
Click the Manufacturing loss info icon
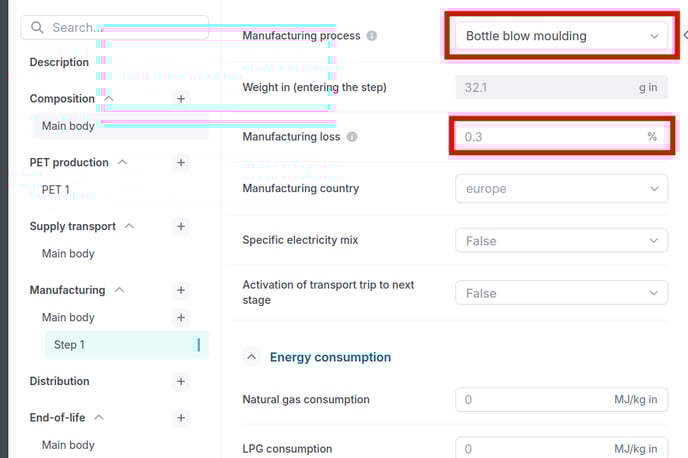352,137
